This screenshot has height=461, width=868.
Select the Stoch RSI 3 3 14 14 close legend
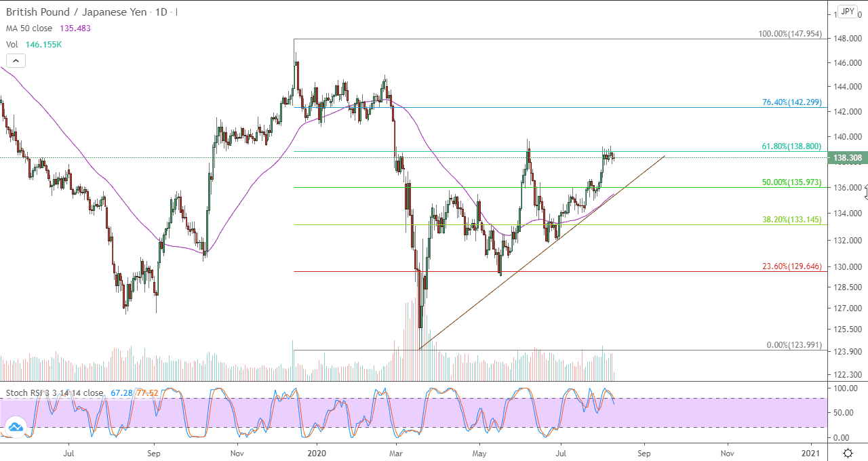click(55, 393)
